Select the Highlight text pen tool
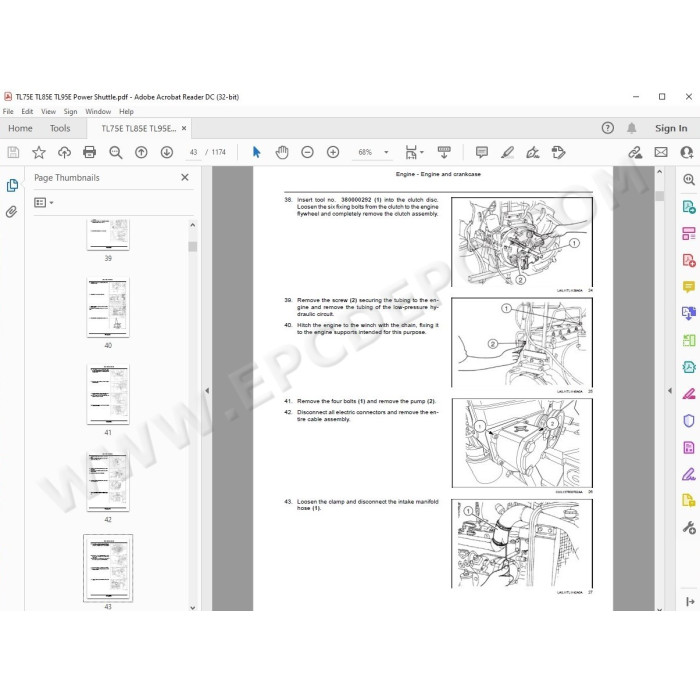Image resolution: width=700 pixels, height=700 pixels. tap(507, 152)
